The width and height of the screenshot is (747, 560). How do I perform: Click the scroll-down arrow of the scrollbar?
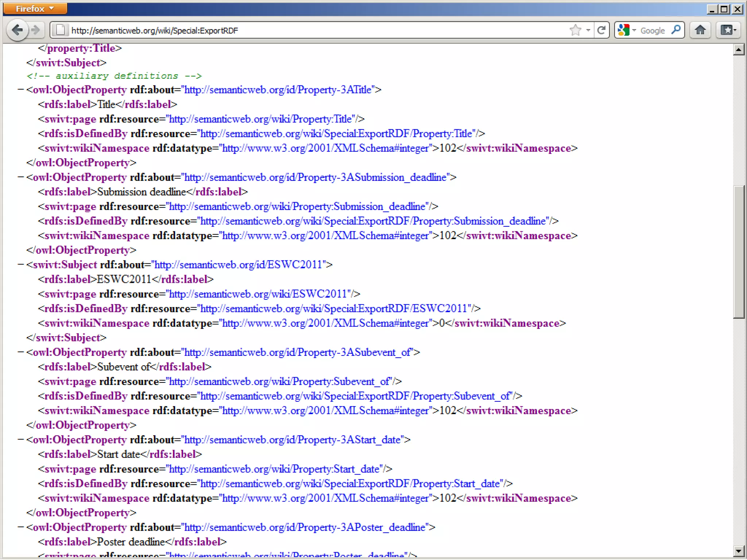tap(739, 551)
